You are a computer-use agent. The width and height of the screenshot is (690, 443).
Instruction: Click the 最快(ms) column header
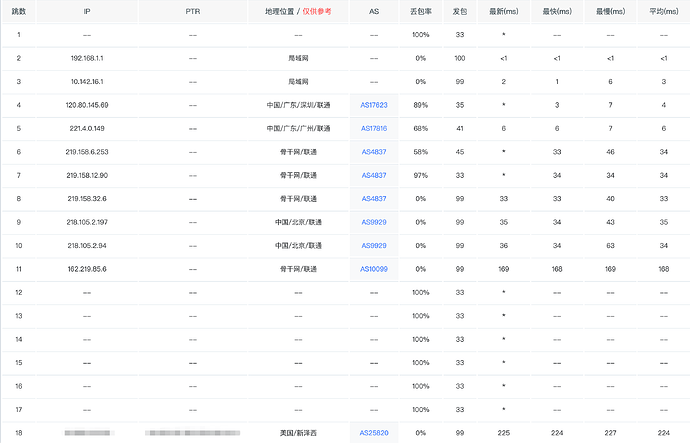(x=557, y=11)
